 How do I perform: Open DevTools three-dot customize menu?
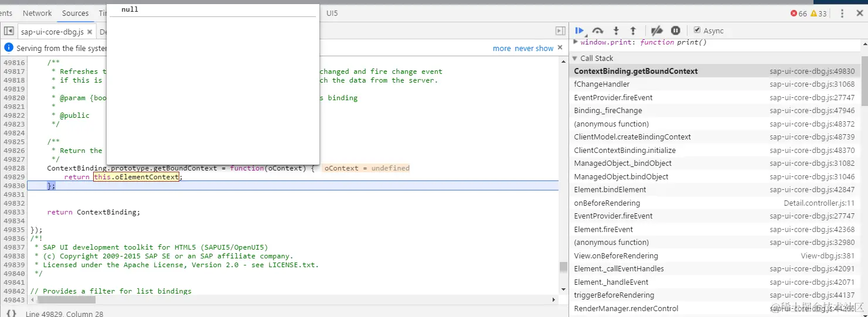point(842,13)
